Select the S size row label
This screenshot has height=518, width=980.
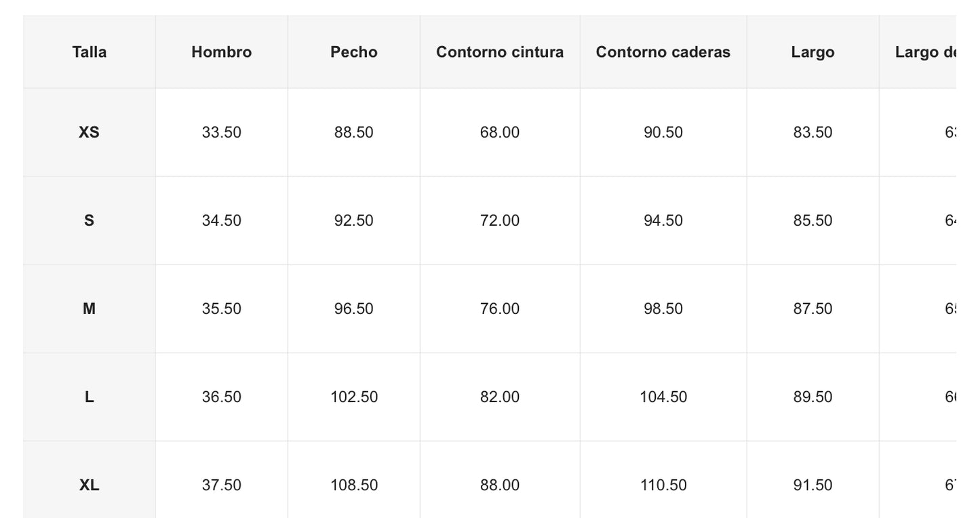[x=89, y=220]
